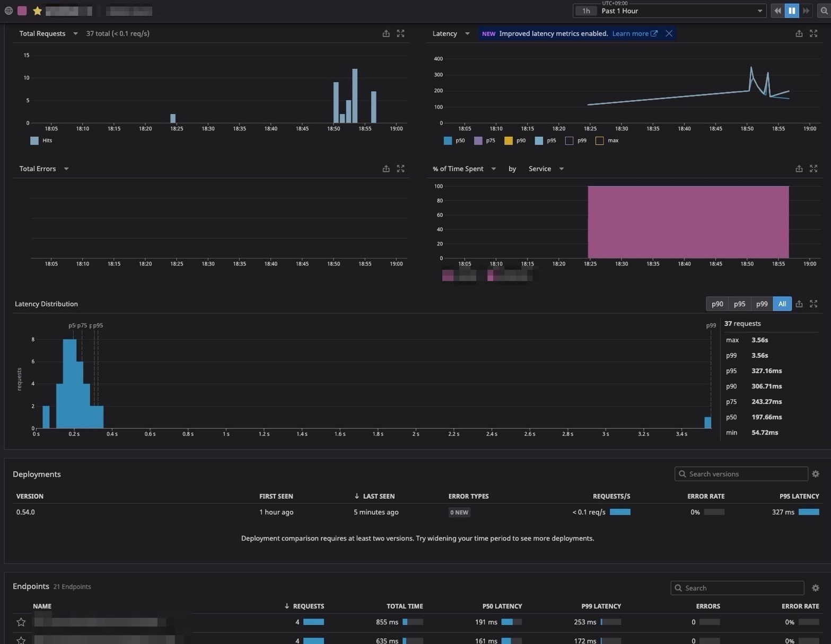
Task: Toggle the p50 latency legend series
Action: [448, 140]
